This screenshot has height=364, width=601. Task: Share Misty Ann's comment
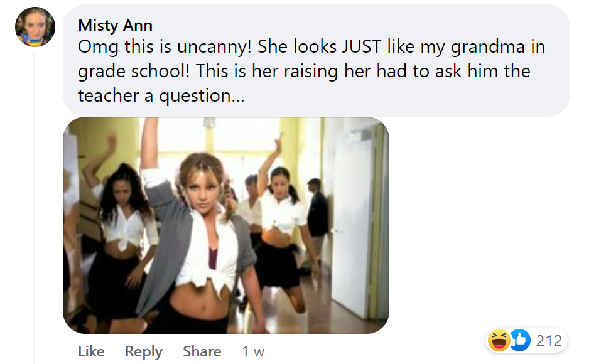click(202, 351)
